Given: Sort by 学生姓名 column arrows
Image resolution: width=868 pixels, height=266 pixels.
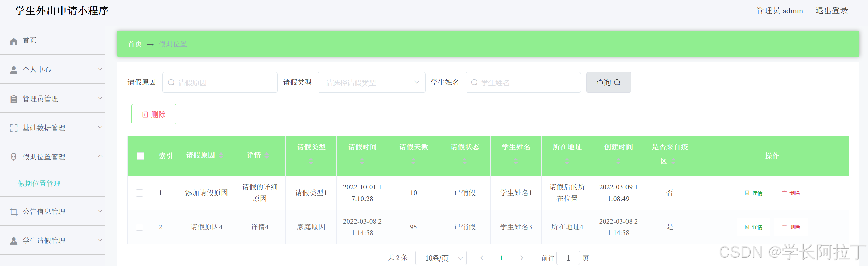Looking at the screenshot, I should (516, 161).
